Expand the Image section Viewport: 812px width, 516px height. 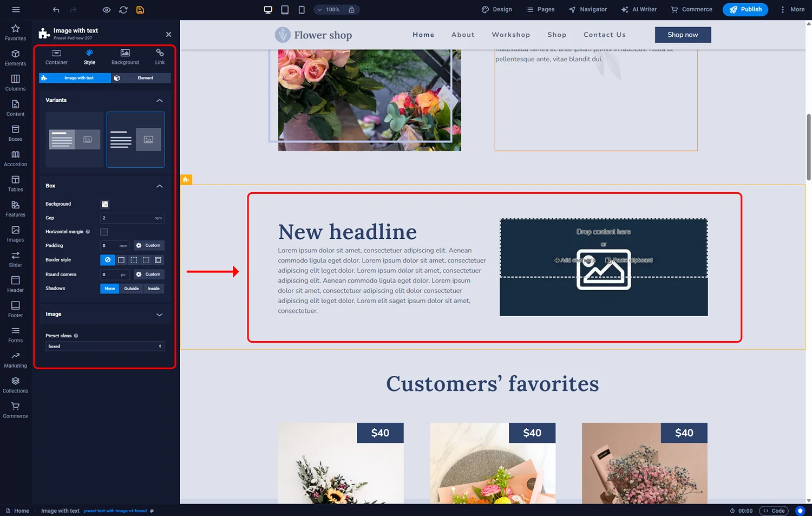pos(159,315)
